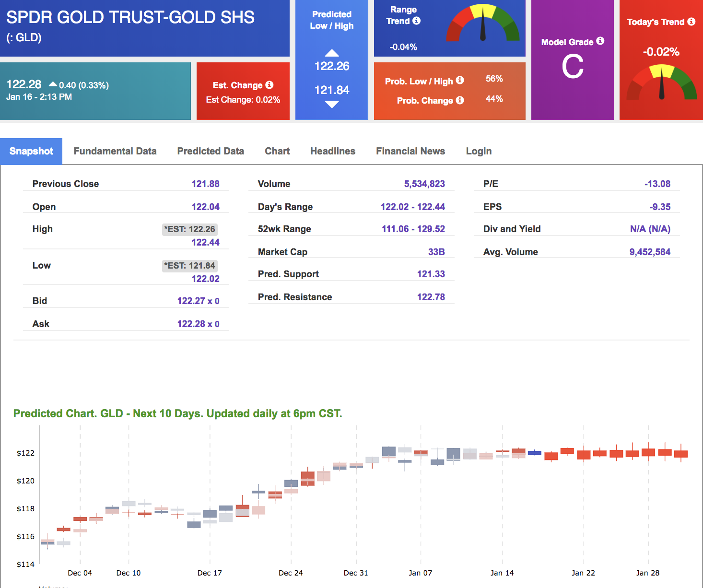
Task: Click the P/E value -13.08
Action: (657, 184)
